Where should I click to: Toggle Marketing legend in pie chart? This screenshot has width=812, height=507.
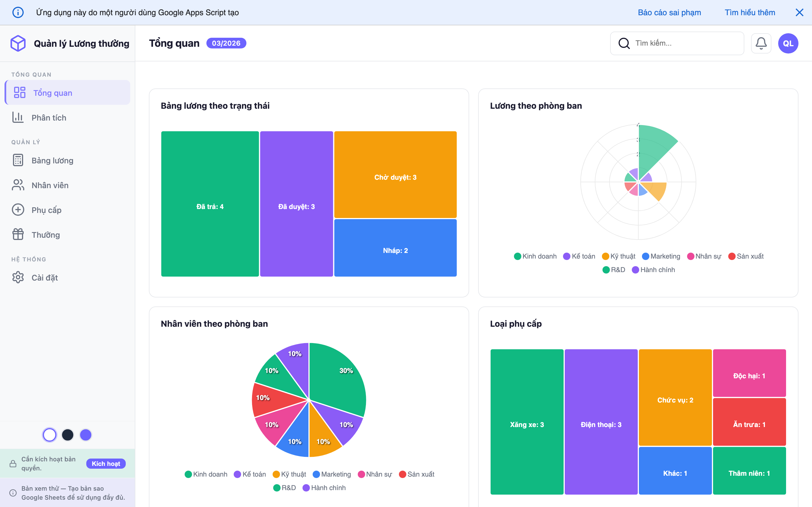332,474
